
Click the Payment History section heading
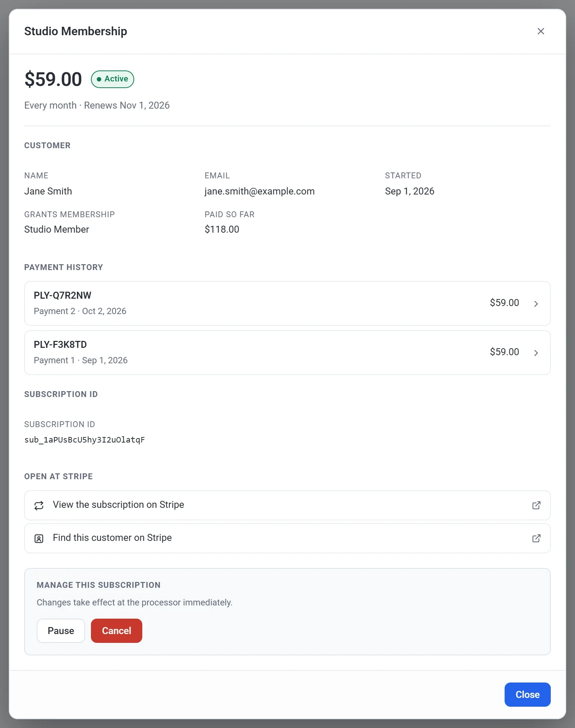[x=63, y=267]
